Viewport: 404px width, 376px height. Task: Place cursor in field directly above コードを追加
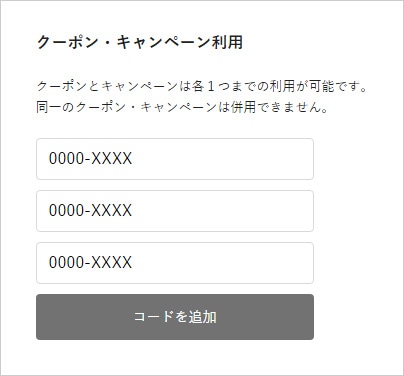click(x=175, y=263)
